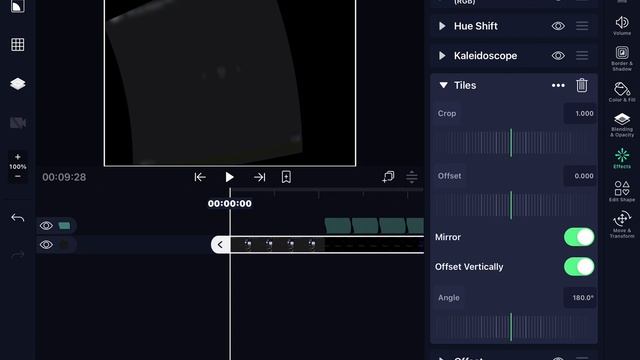Jump to the next keyframe
Screen dimensions: 640x360
(259, 177)
